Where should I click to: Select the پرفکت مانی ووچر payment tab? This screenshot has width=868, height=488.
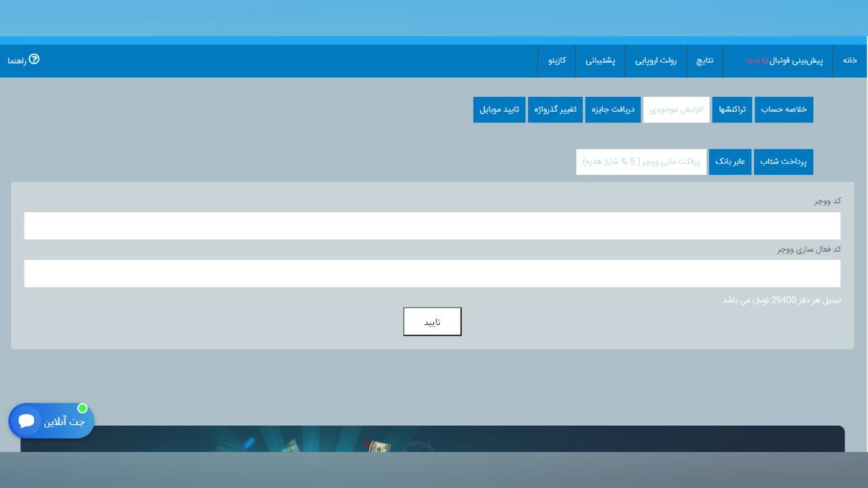[641, 162]
